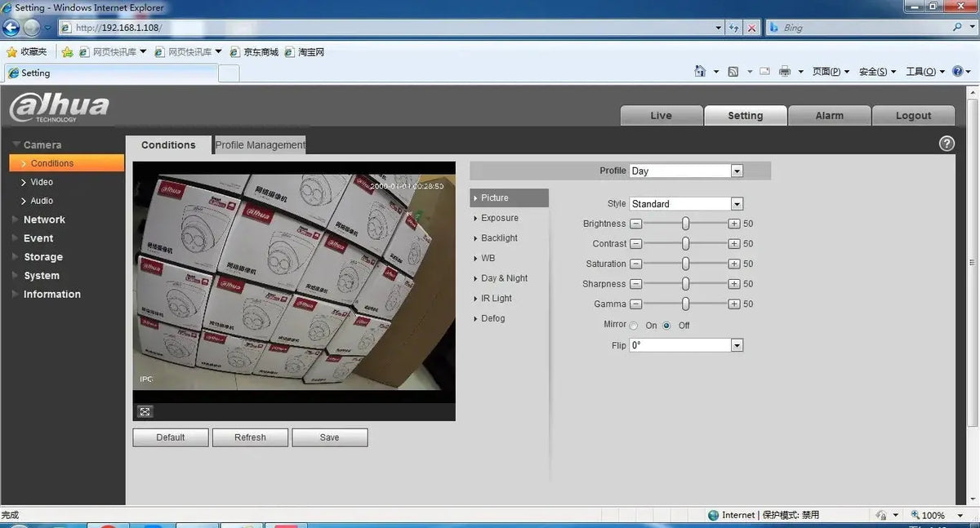The width and height of the screenshot is (980, 528).
Task: Click the Gamma slider handle
Action: coord(686,304)
